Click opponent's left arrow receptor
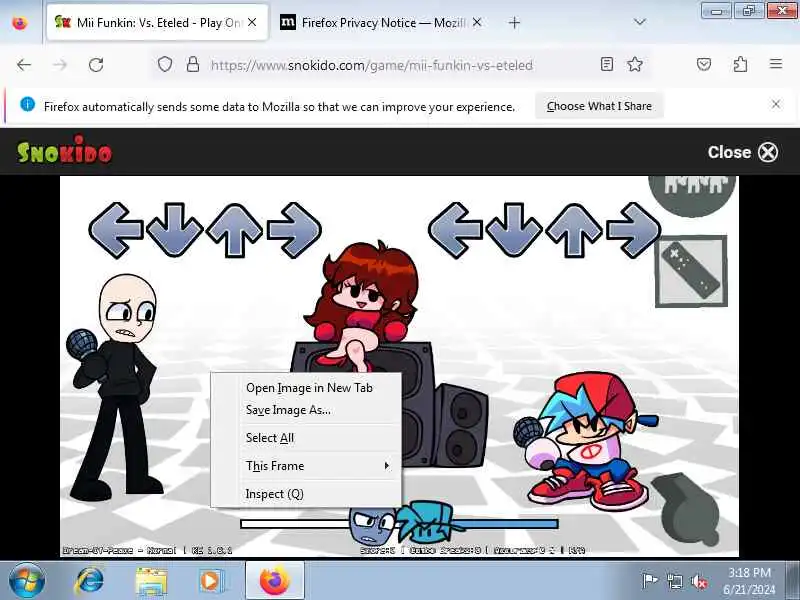The width and height of the screenshot is (800, 600). 116,231
